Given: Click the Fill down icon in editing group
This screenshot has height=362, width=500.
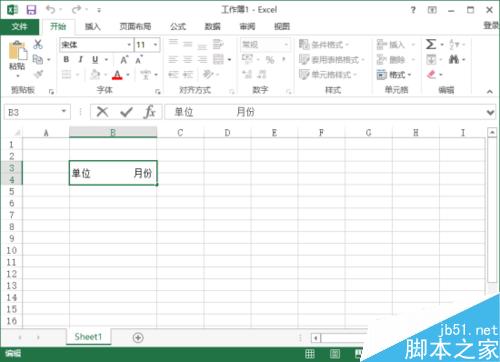Looking at the screenshot, I should coord(431,60).
